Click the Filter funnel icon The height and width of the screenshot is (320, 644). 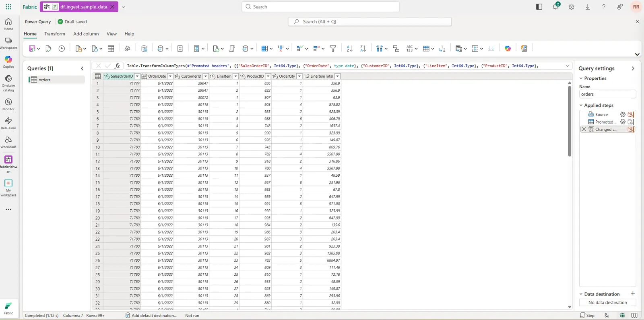pos(333,48)
